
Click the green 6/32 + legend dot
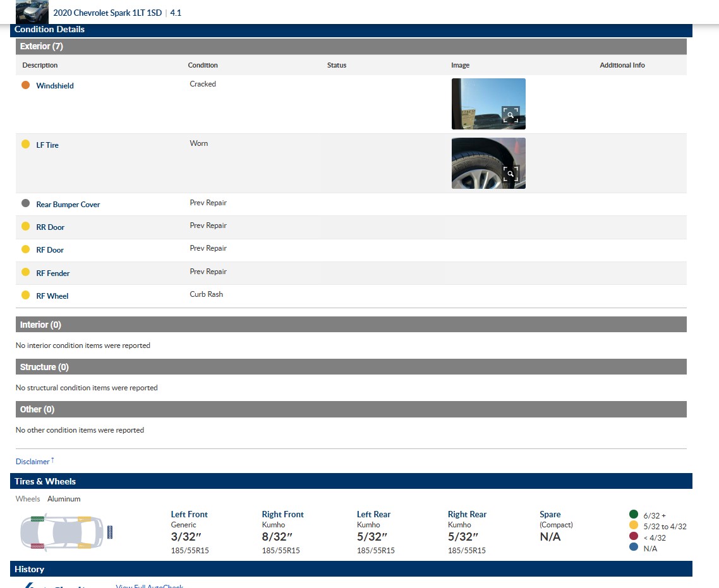[x=634, y=514]
